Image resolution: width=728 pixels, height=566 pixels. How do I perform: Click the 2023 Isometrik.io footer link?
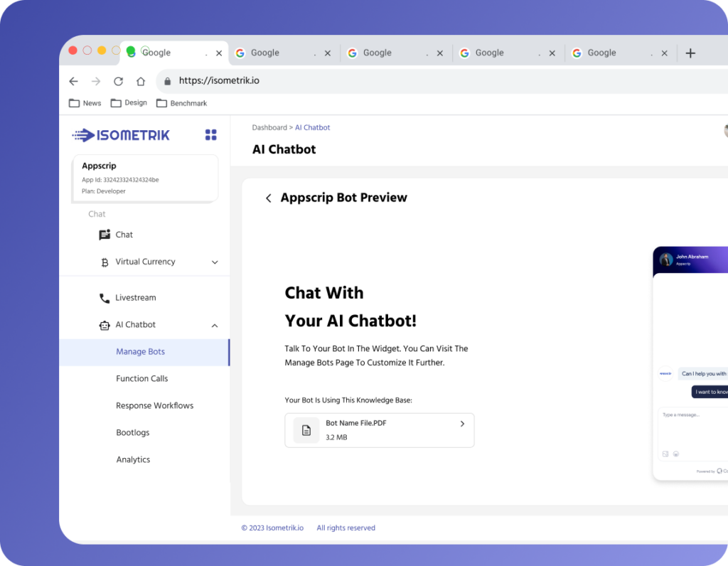272,528
